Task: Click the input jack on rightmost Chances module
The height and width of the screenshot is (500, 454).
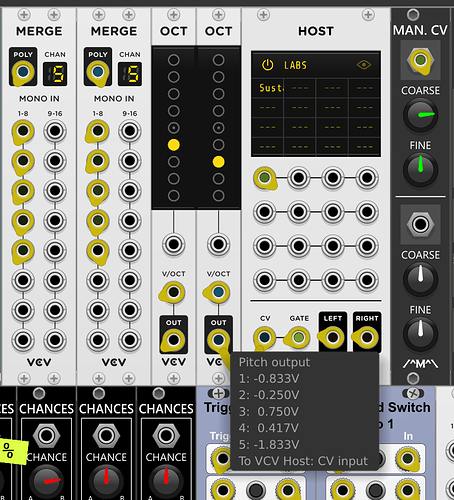Action: (x=166, y=435)
